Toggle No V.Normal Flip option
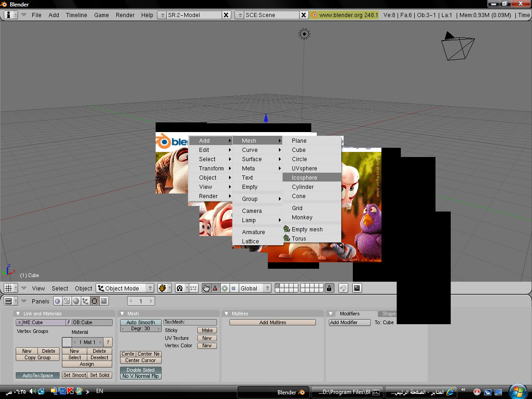This screenshot has width=532, height=399. point(141,376)
